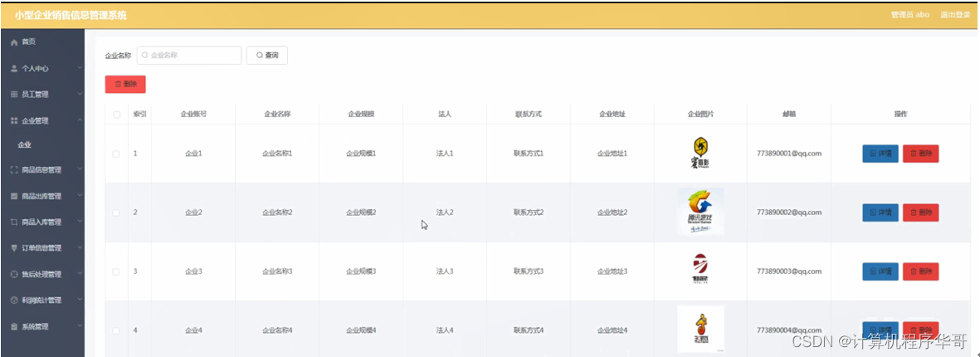Click the tiles icon for 企业管理
The width and height of the screenshot is (980, 357).
tap(14, 120)
